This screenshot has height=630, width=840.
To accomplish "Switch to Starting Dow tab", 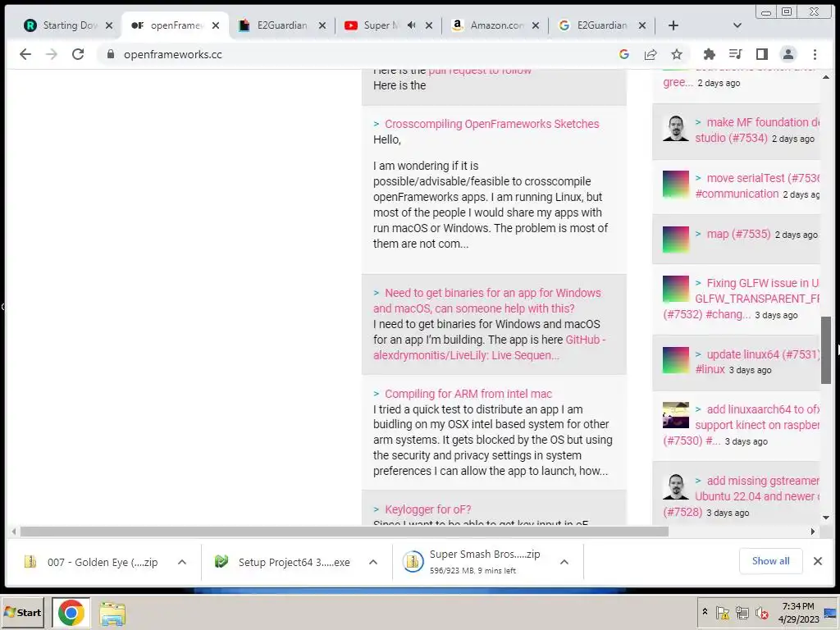I will click(69, 25).
